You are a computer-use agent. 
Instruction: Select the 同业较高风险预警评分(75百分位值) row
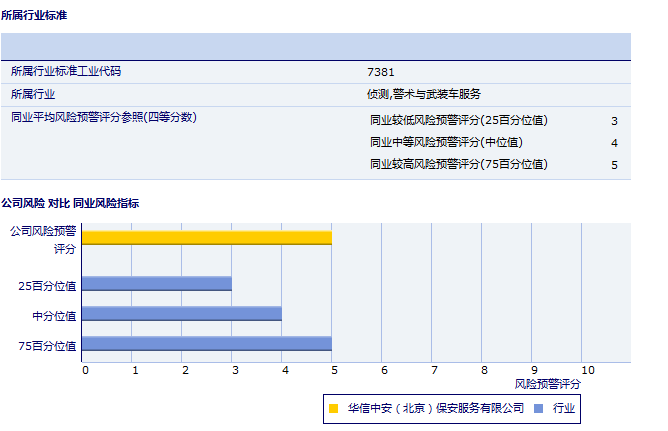coord(459,164)
